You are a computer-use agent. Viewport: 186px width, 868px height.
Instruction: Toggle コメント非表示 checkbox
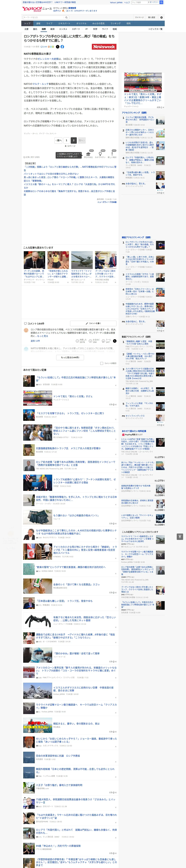(x=102, y=363)
